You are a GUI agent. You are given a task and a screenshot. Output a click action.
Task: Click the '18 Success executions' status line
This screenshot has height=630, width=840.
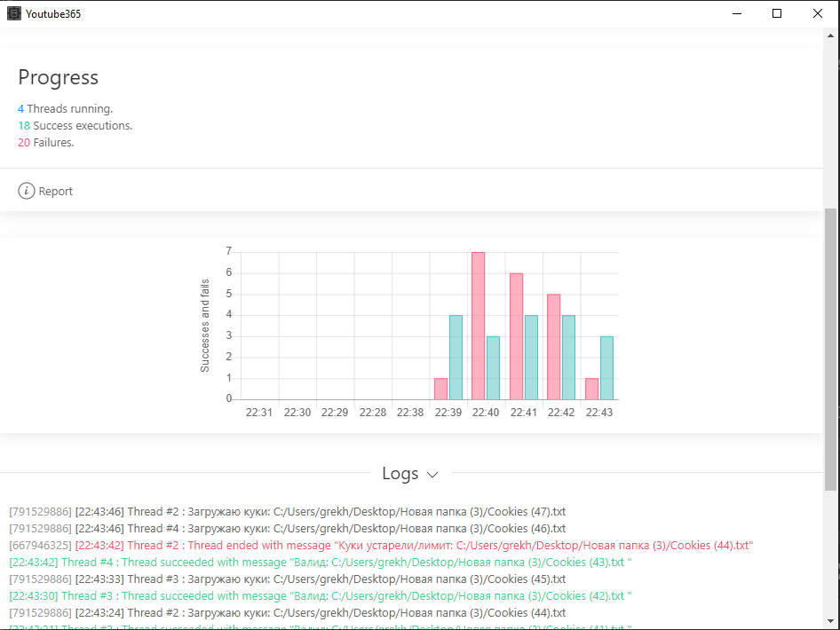point(75,126)
